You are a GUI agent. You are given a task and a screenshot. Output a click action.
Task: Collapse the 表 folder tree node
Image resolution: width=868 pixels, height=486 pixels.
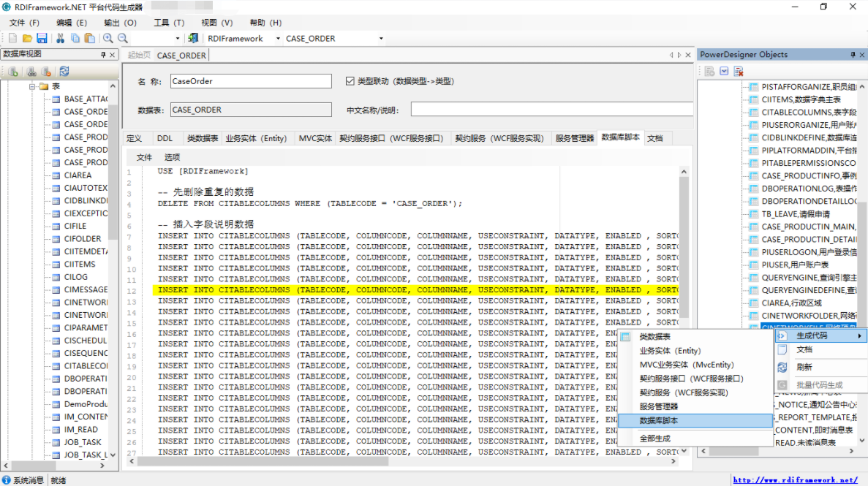32,86
